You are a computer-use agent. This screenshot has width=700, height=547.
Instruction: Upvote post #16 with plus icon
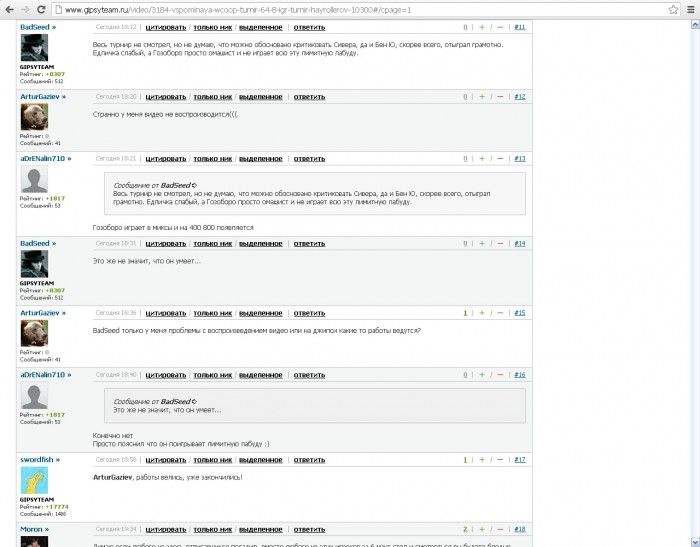482,375
